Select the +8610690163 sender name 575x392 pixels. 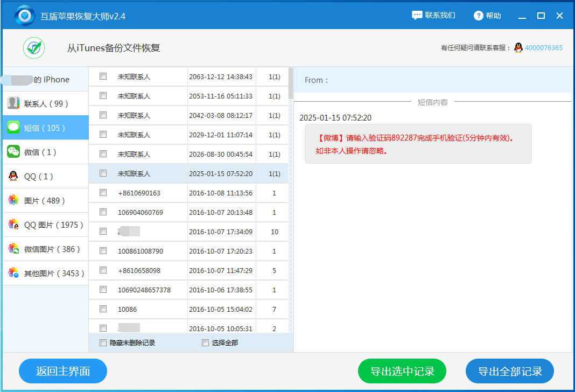[x=139, y=193]
